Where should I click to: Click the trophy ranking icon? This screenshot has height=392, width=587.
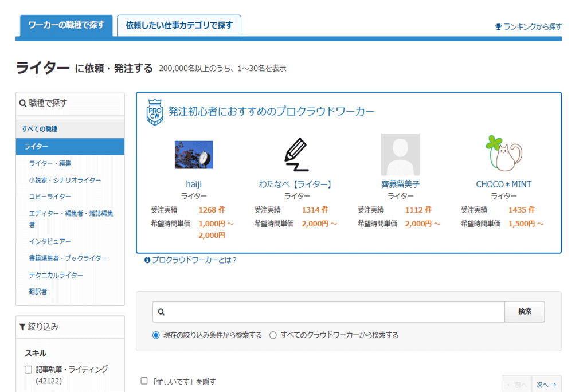pos(498,27)
